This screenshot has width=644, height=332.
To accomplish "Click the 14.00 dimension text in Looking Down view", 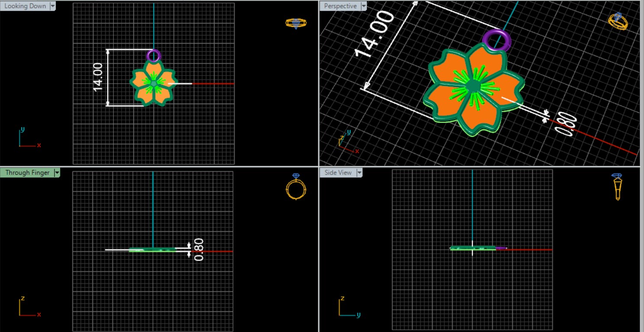I will [x=98, y=77].
